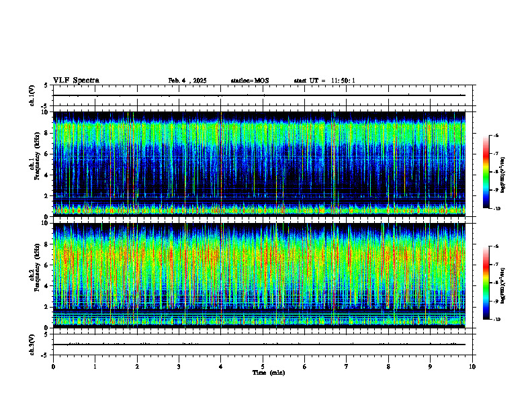The height and width of the screenshot is (411, 532).
Task: Select the "start UT = 11:50:1" text
Action: pyautogui.click(x=324, y=81)
